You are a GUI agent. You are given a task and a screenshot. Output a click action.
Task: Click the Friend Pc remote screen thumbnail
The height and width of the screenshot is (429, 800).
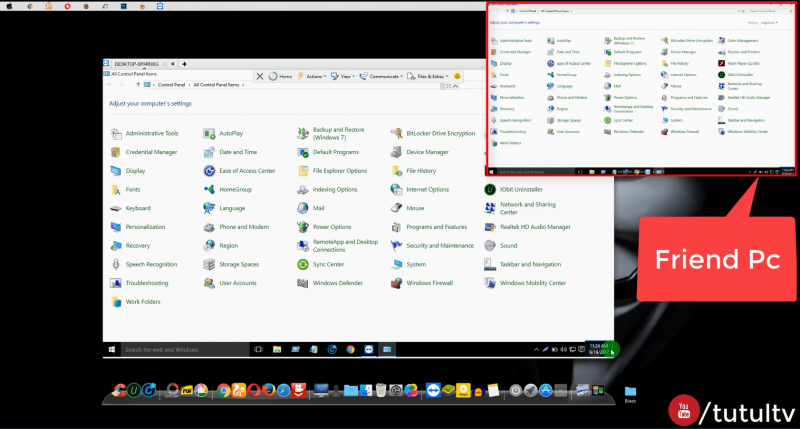(x=640, y=90)
